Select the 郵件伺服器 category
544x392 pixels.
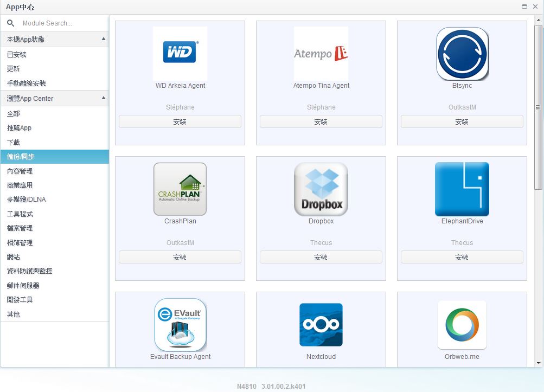(54, 286)
